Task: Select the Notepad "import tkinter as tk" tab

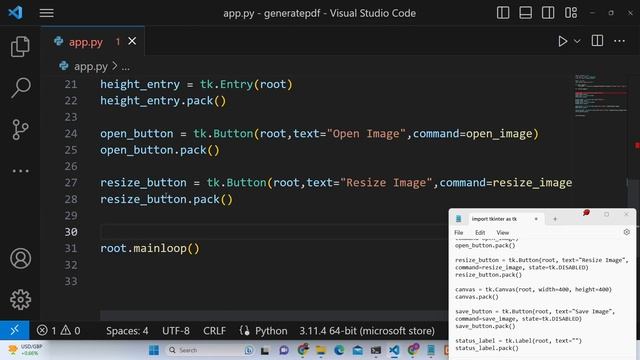Action: tap(494, 219)
